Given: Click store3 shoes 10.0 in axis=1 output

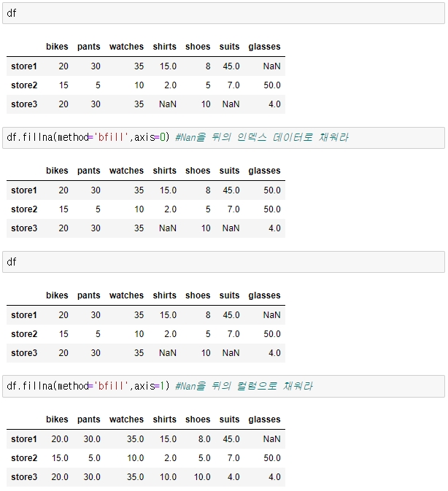Looking at the screenshot, I should (x=202, y=477).
